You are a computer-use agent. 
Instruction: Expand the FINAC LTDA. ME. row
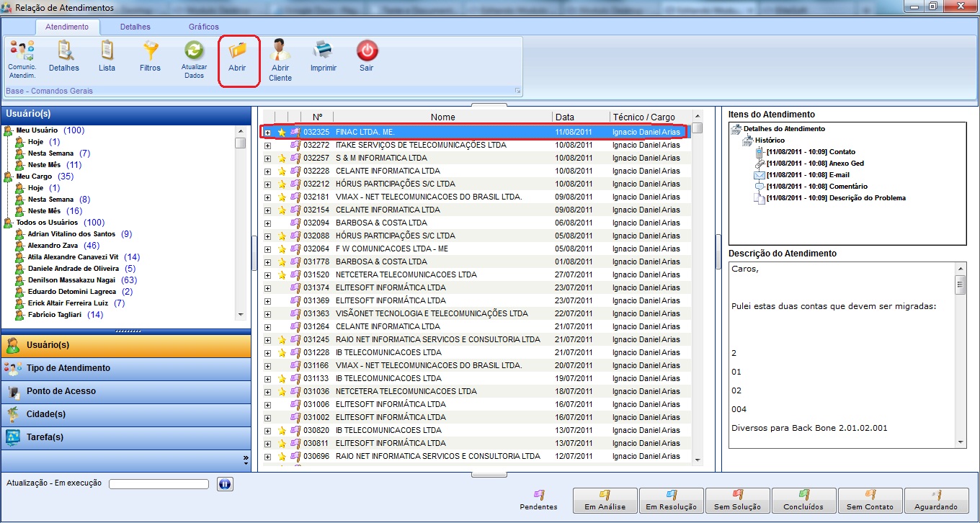coord(267,133)
